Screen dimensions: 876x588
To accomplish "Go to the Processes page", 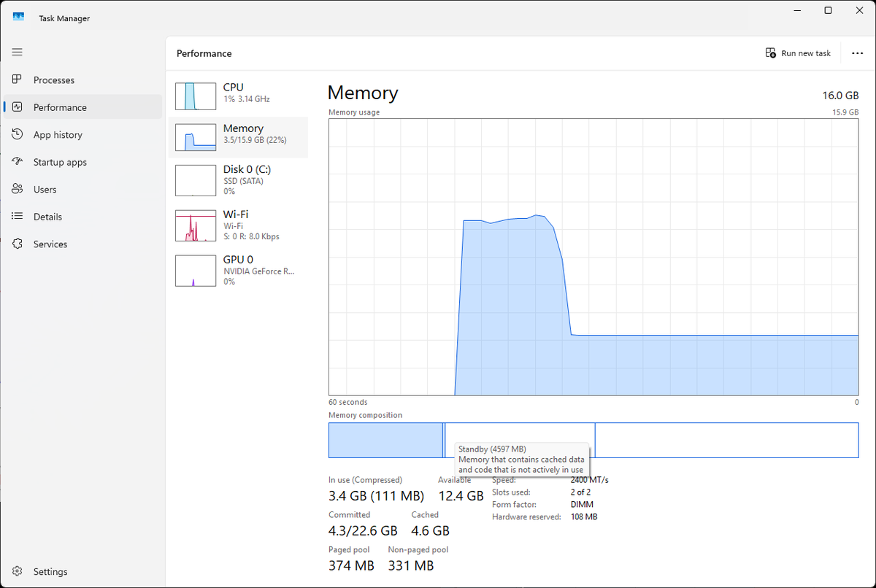I will pos(82,80).
